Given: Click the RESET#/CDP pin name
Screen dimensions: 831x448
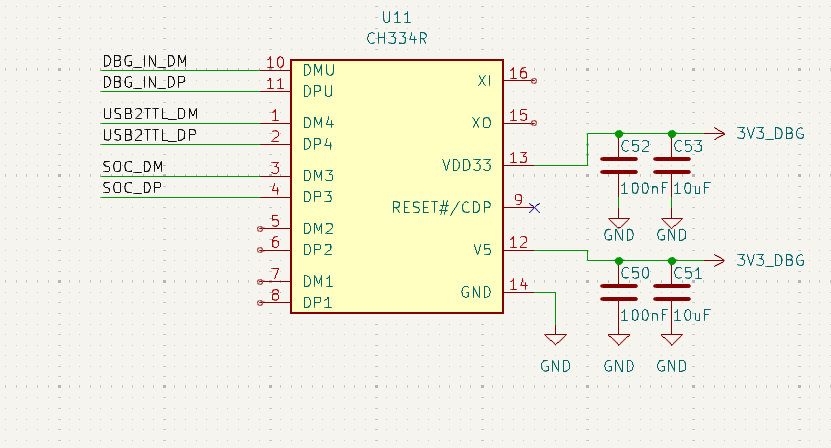Looking at the screenshot, I should (442, 208).
